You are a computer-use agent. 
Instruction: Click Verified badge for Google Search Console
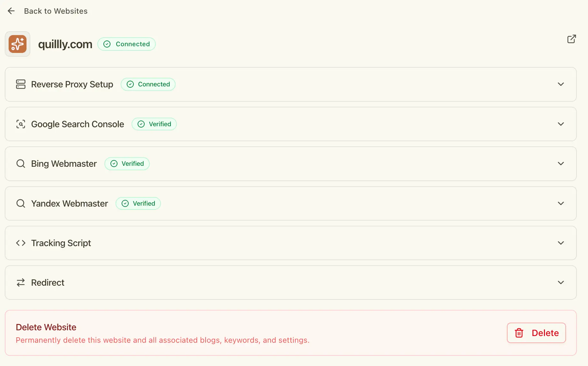pyautogui.click(x=154, y=124)
